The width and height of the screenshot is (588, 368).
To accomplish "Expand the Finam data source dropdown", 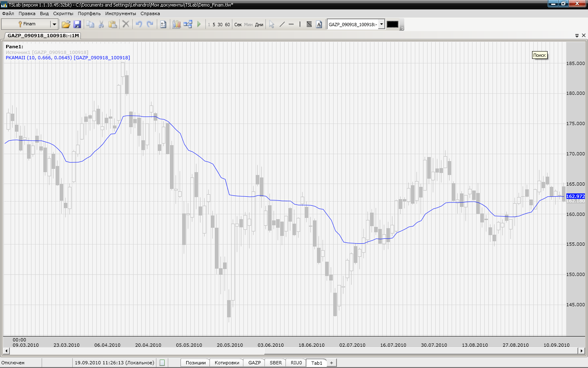I will [x=54, y=24].
